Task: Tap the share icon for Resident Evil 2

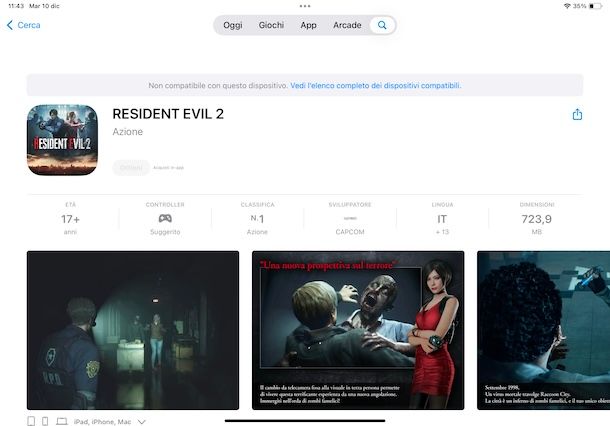Action: pyautogui.click(x=577, y=114)
